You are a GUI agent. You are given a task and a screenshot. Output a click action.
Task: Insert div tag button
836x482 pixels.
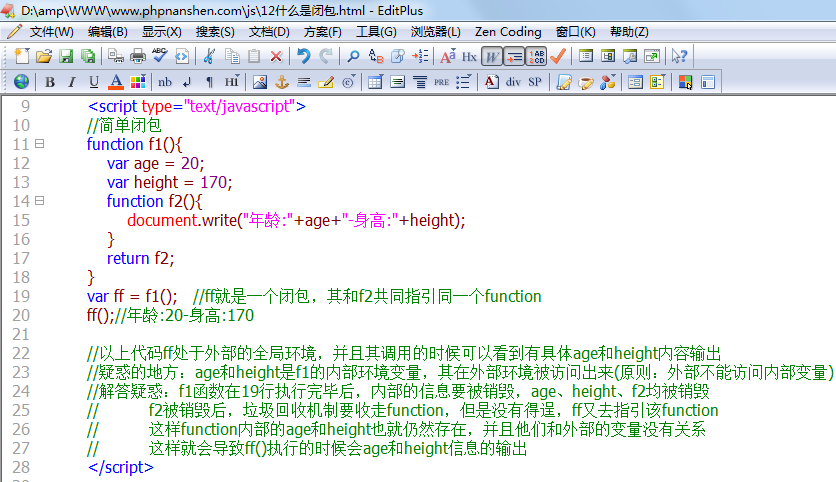(x=513, y=82)
